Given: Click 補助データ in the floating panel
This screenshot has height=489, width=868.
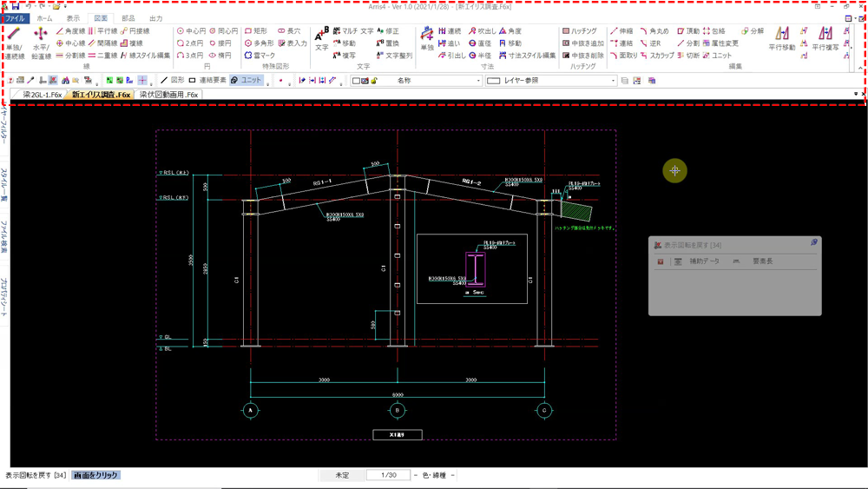Looking at the screenshot, I should pos(704,261).
